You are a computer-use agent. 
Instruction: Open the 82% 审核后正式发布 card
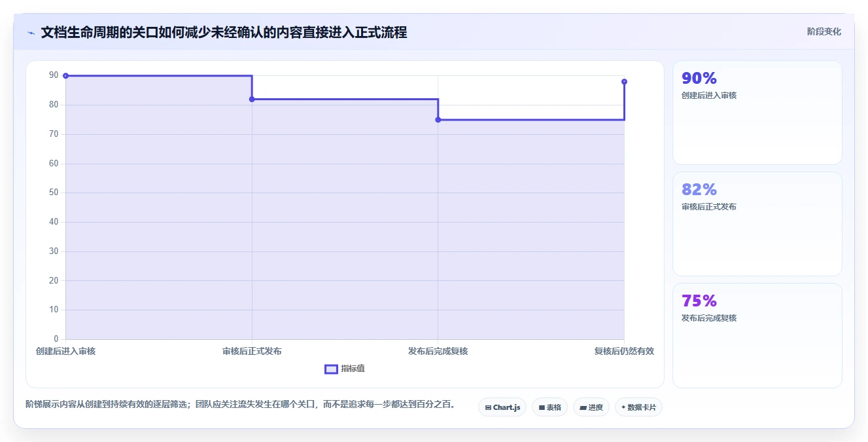757,224
